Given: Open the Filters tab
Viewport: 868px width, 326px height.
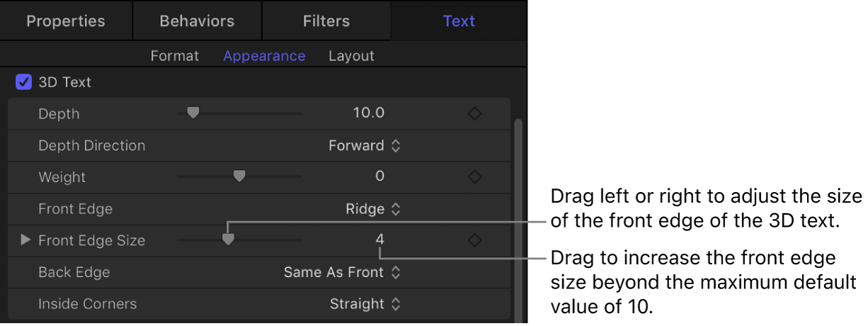Looking at the screenshot, I should tap(326, 21).
